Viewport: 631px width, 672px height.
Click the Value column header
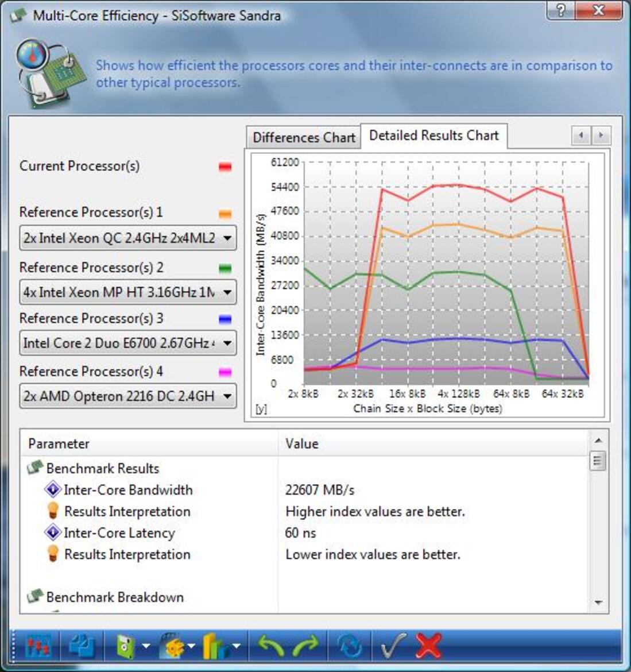tap(433, 443)
